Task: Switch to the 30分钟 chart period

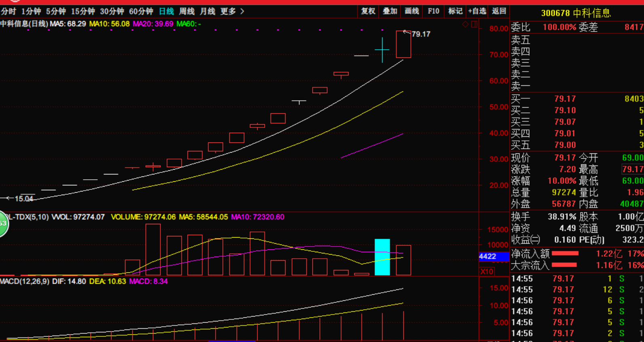Action: coord(112,11)
